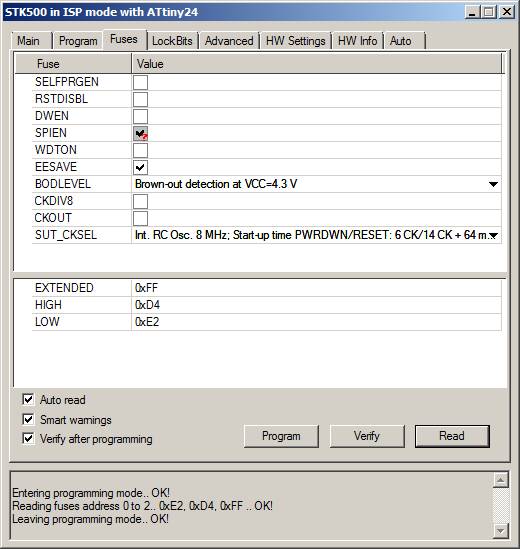Select the SUT_CKSEL fuse label

coord(66,235)
